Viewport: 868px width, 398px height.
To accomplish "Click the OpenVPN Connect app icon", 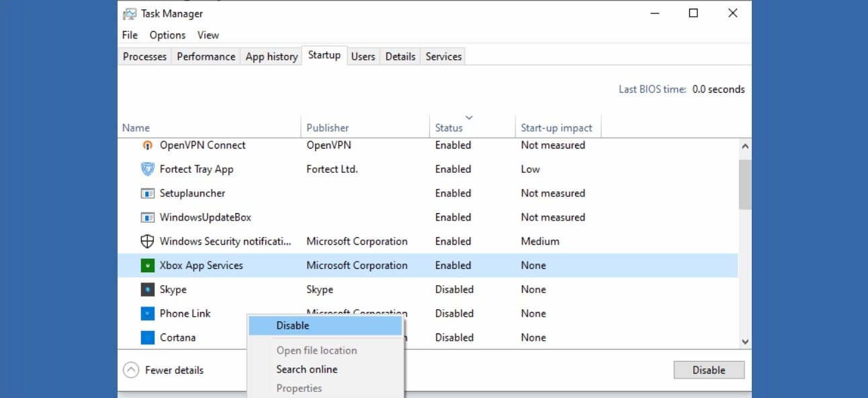I will pos(148,145).
